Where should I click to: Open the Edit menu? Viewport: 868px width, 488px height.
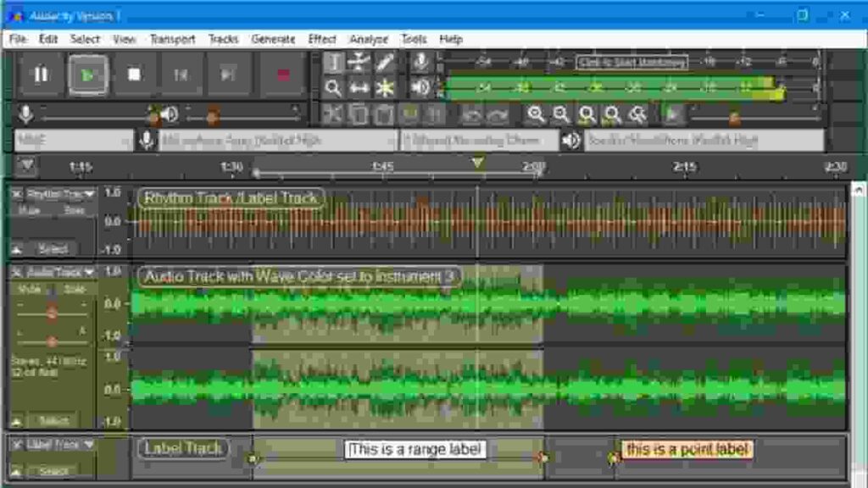tap(48, 39)
